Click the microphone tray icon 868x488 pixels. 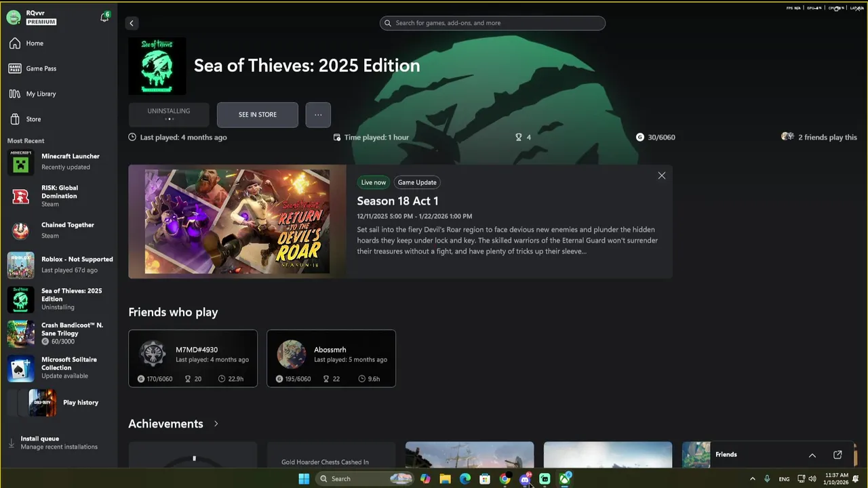[x=767, y=479]
